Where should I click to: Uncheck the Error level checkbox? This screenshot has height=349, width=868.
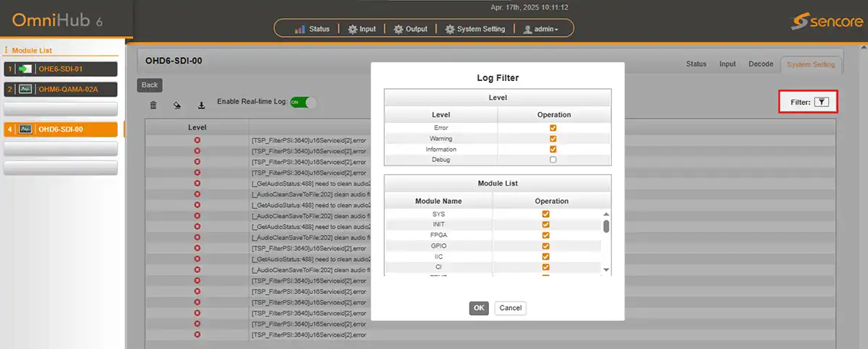pyautogui.click(x=553, y=128)
